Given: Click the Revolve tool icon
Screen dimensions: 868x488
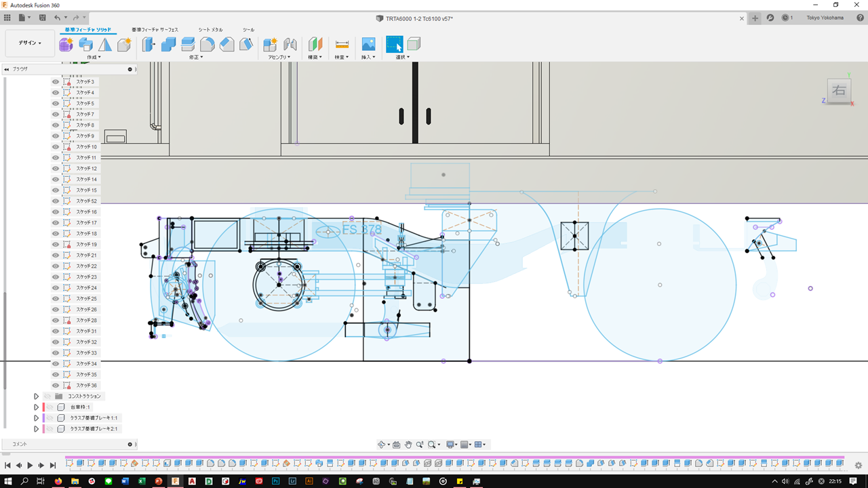Looking at the screenshot, I should pos(105,45).
